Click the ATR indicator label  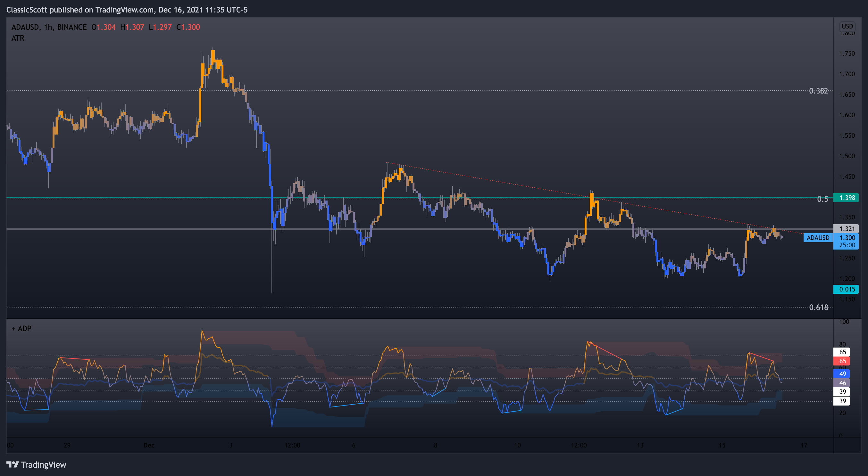(18, 38)
